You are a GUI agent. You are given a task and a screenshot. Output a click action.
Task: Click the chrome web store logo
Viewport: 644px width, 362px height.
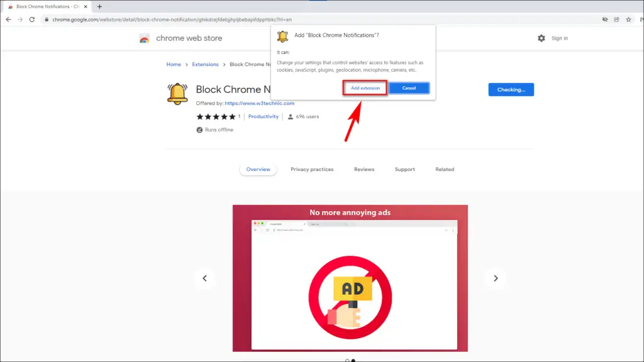point(144,38)
